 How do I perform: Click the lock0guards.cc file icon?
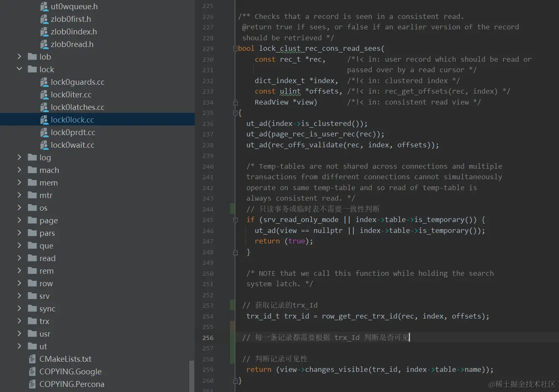coord(44,82)
